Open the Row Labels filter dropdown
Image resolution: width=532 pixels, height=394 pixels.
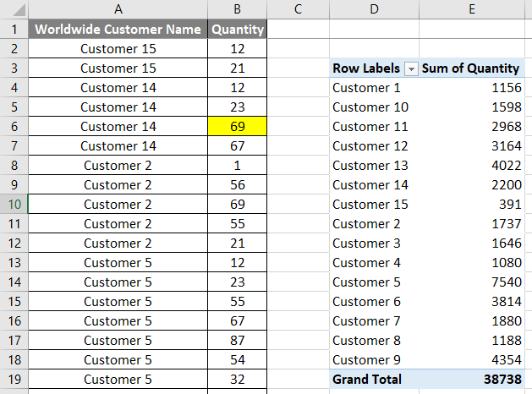tap(411, 69)
